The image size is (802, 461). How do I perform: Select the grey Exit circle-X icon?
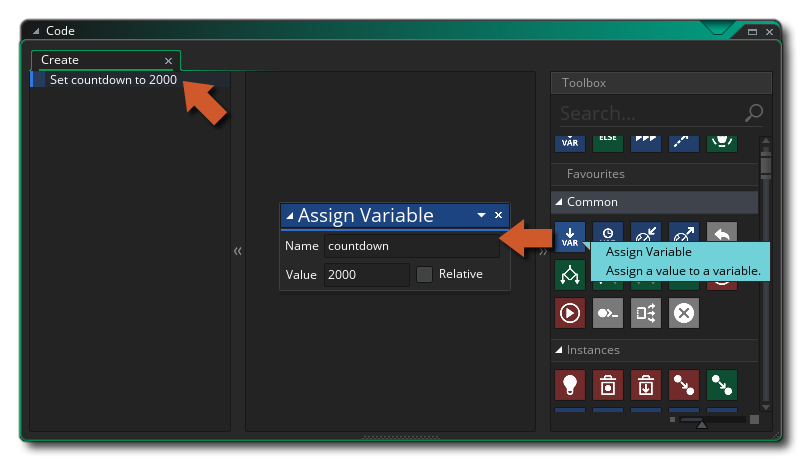[x=683, y=313]
